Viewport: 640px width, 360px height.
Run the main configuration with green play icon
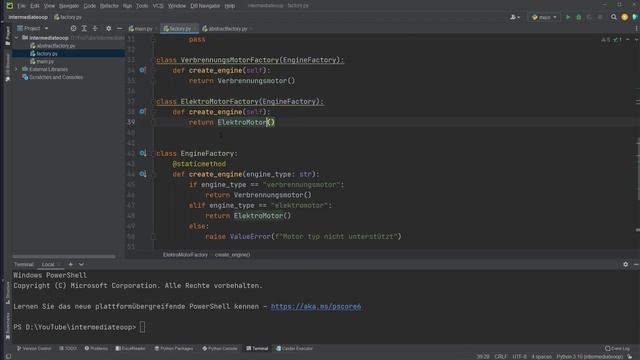click(x=568, y=17)
